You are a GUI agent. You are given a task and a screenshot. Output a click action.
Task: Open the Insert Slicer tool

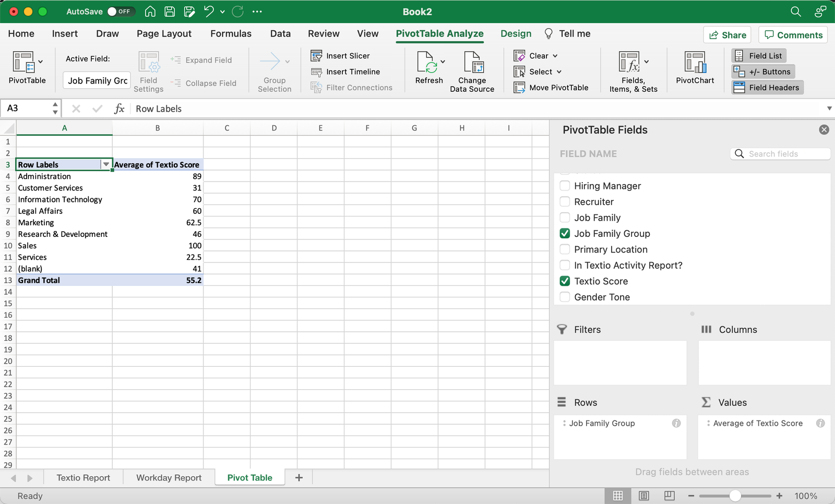click(x=339, y=55)
